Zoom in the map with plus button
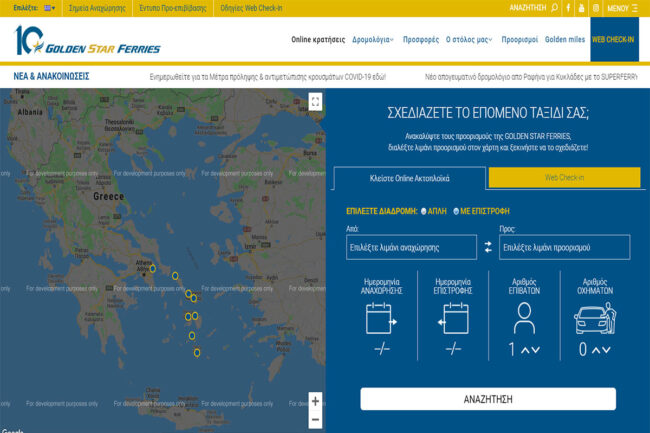The width and height of the screenshot is (650, 433). pyautogui.click(x=315, y=401)
